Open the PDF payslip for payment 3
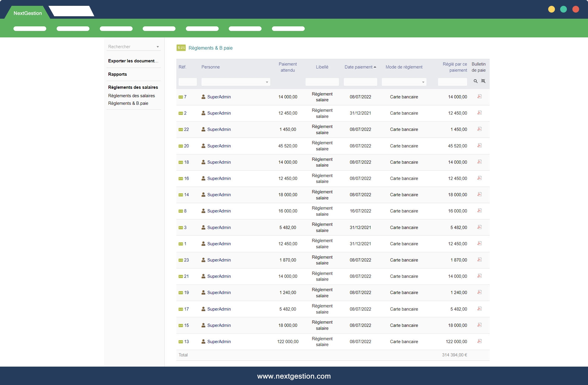The width and height of the screenshot is (588, 385). pyautogui.click(x=479, y=227)
